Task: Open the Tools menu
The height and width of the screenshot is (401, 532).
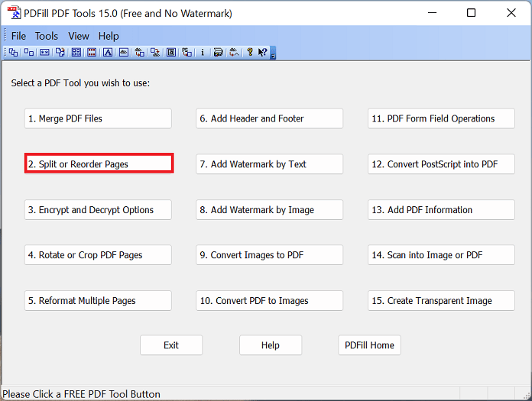Action: point(47,36)
